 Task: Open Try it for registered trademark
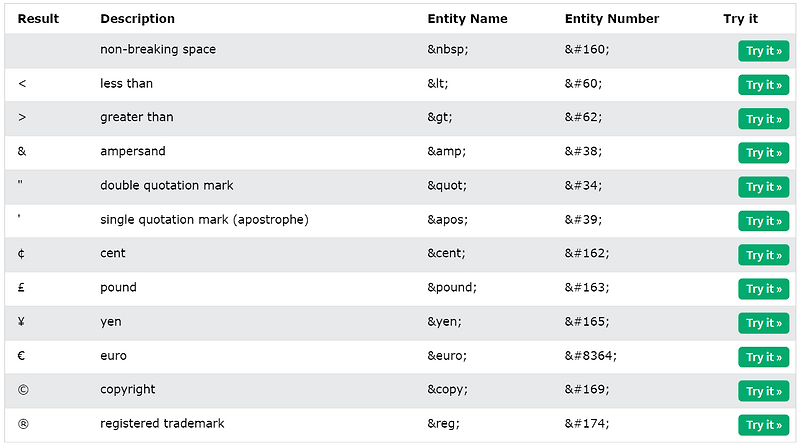pos(763,425)
